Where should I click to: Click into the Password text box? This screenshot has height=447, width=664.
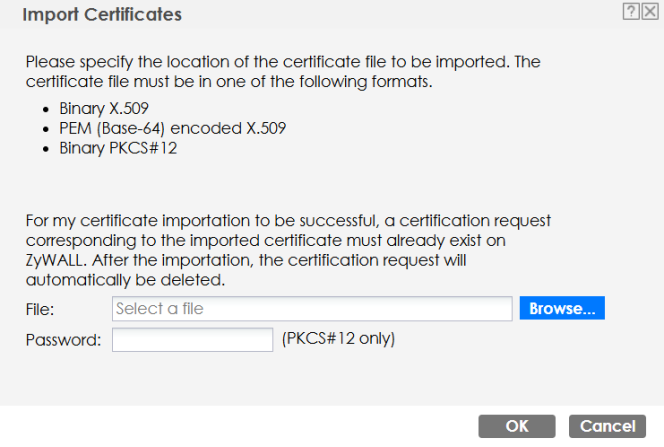tap(192, 340)
